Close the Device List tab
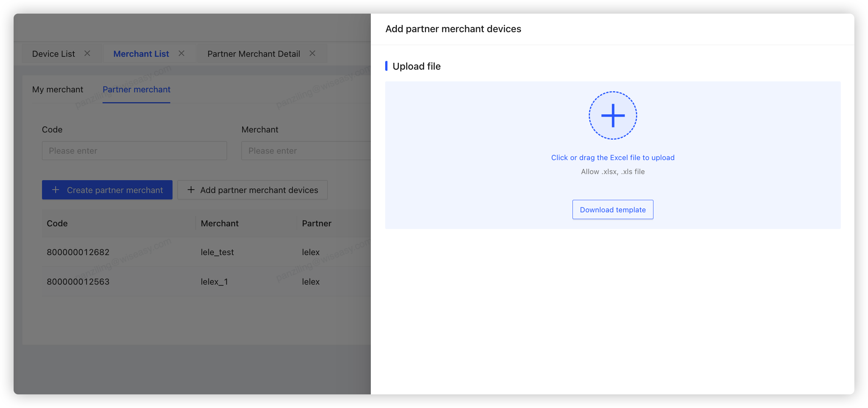Viewport: 868px width, 408px height. coord(87,53)
